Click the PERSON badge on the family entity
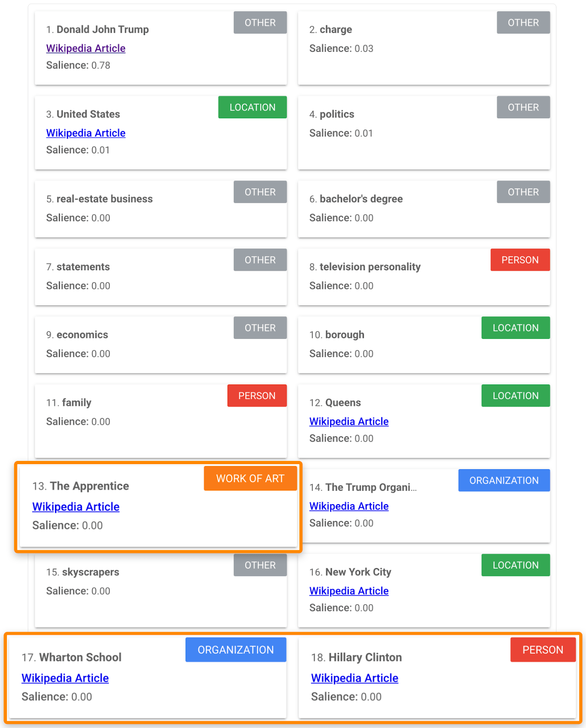Screen dimensions: 586x728 (x=257, y=395)
